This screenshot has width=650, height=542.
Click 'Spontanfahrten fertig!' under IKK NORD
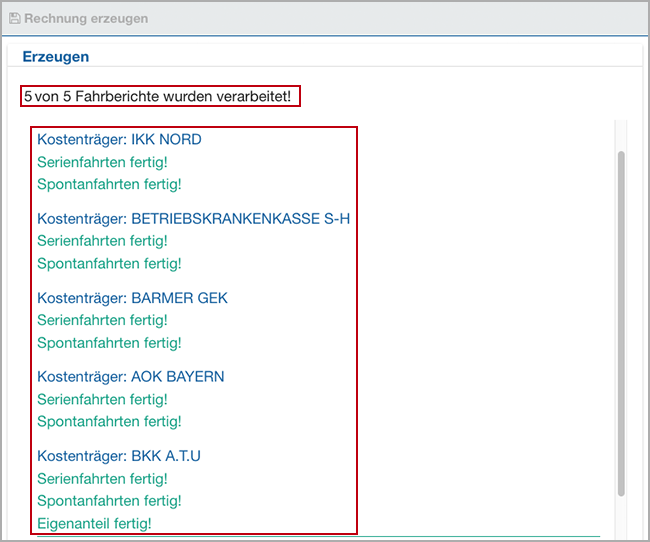[x=109, y=184]
